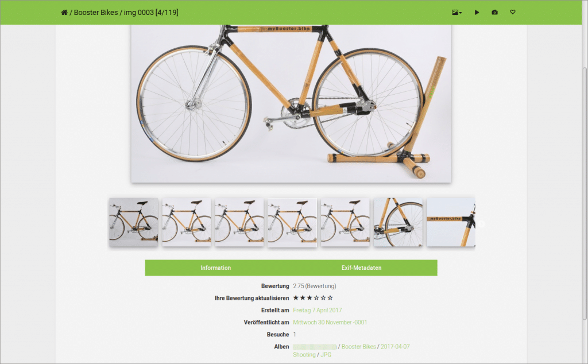Screen dimensions: 588x364
Task: Switch to Information tab
Action: coord(216,268)
